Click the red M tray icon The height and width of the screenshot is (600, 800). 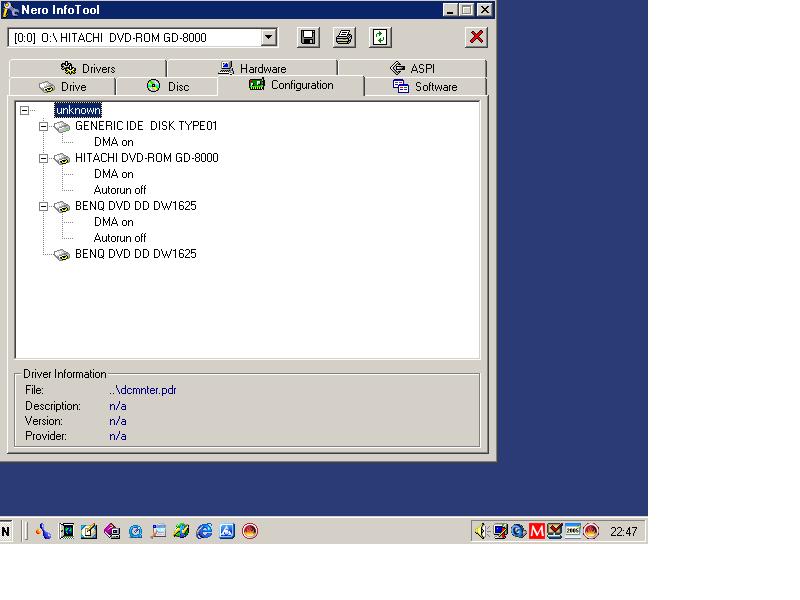point(537,531)
